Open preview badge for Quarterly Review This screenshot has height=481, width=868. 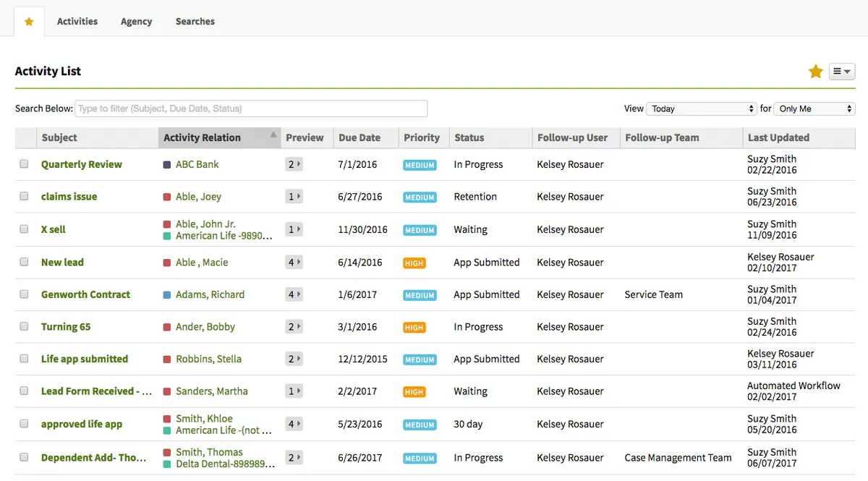(294, 164)
